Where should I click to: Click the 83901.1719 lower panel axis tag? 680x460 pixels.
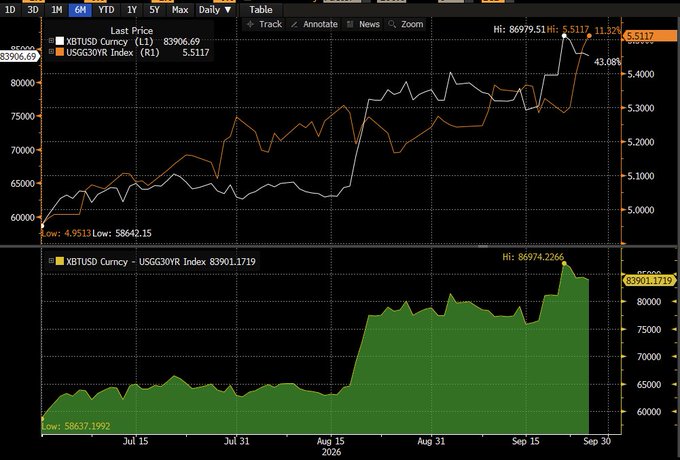tap(649, 281)
